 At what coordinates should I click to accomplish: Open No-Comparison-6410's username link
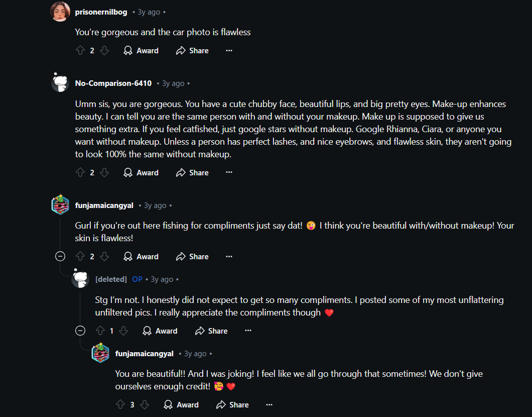(x=113, y=83)
